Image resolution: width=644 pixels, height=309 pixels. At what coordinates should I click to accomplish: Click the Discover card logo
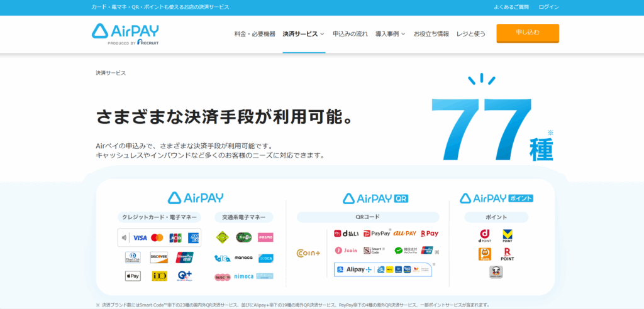point(158,257)
